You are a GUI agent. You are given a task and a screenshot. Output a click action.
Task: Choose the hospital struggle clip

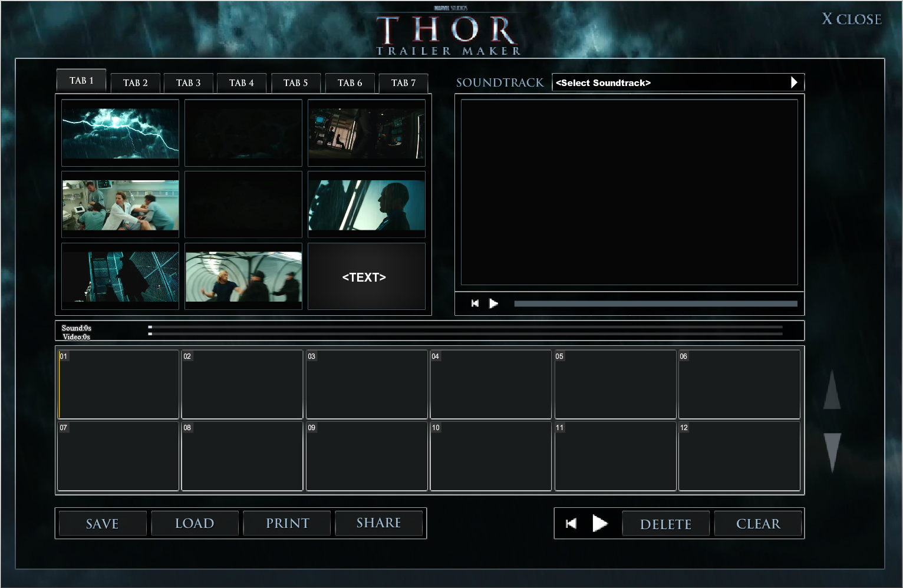click(120, 205)
